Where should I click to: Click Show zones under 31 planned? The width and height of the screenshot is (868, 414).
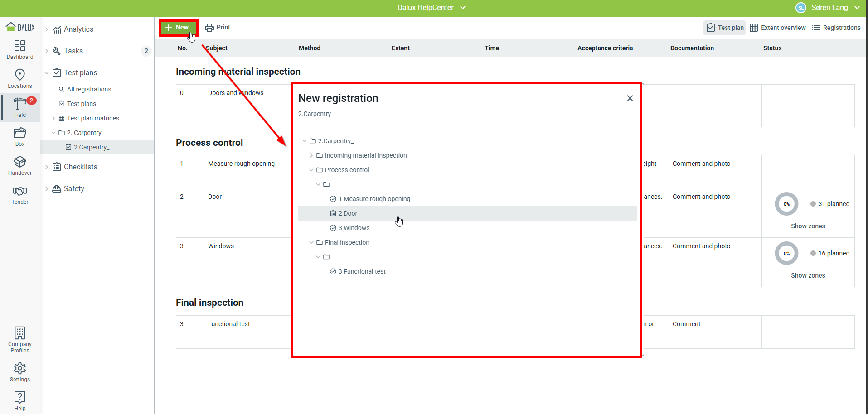(x=808, y=226)
